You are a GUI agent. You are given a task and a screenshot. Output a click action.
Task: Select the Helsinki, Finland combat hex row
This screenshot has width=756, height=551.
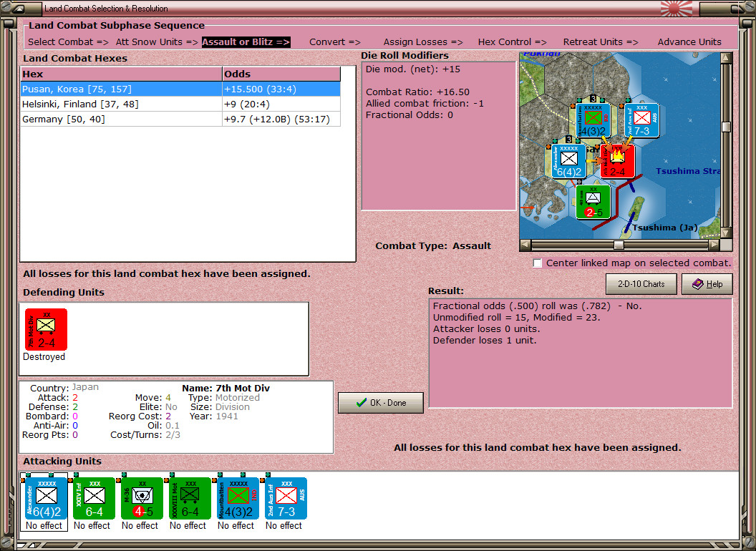pos(180,104)
